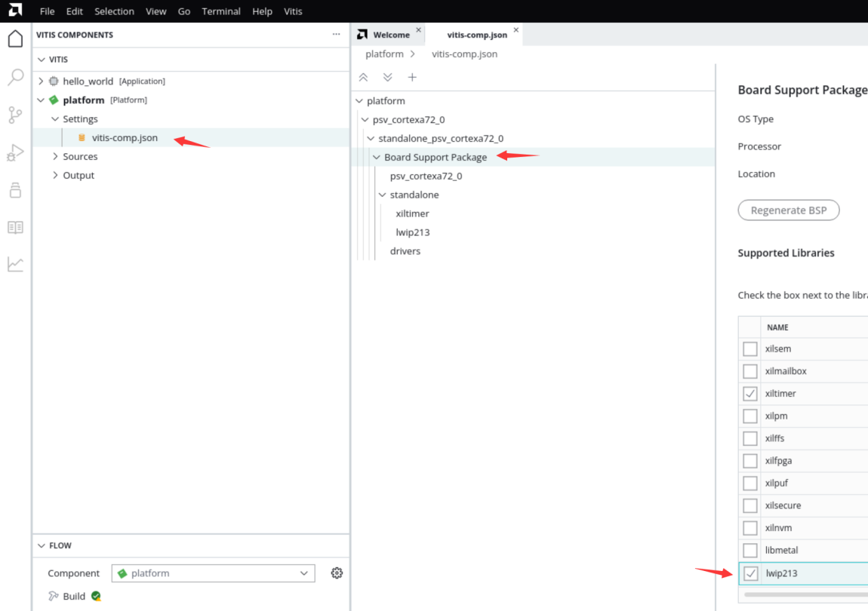Click the green Build success check icon
868x611 pixels.
click(x=96, y=596)
